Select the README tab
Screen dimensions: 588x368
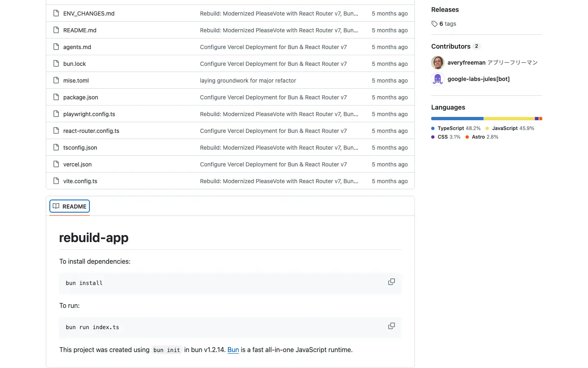(x=69, y=206)
